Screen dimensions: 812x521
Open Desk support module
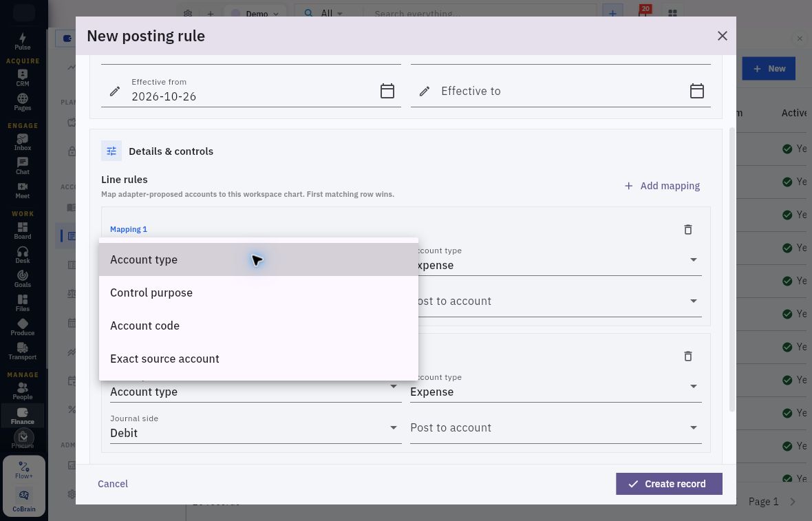click(x=22, y=255)
